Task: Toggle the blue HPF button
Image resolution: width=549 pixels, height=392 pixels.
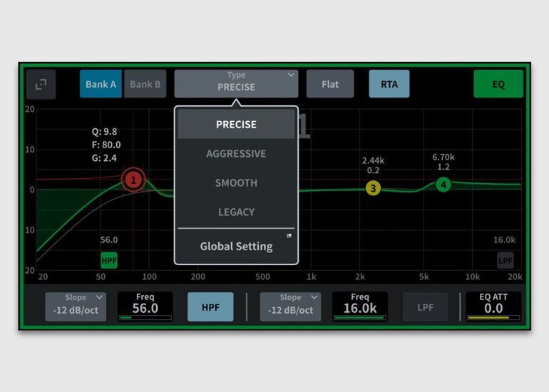Action: (x=210, y=307)
